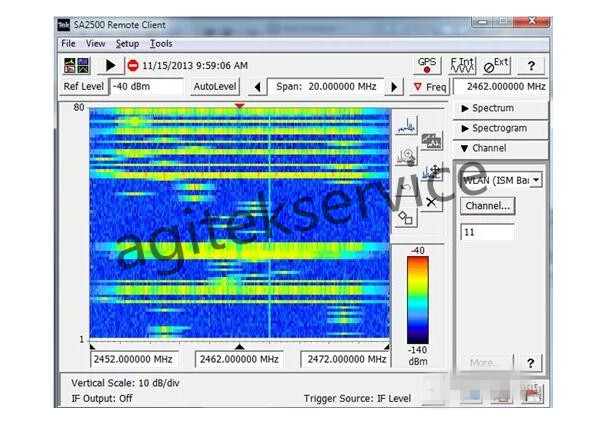Toggle the GPS indicator button

[427, 65]
